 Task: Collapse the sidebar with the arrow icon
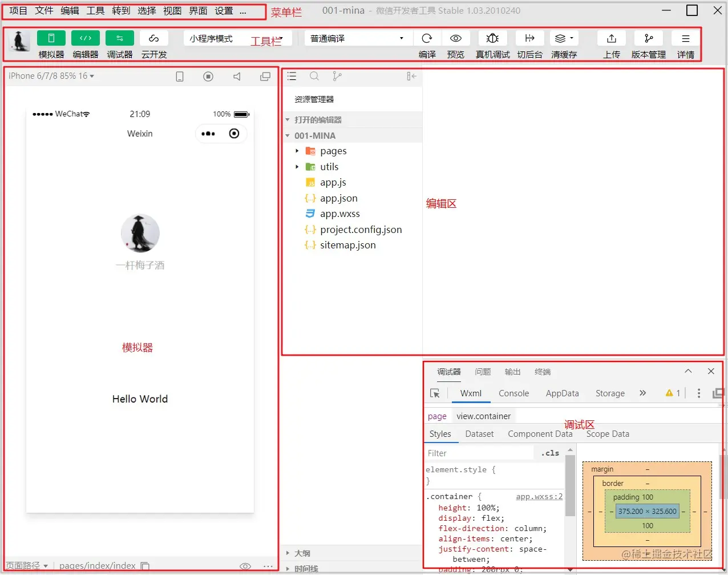411,76
